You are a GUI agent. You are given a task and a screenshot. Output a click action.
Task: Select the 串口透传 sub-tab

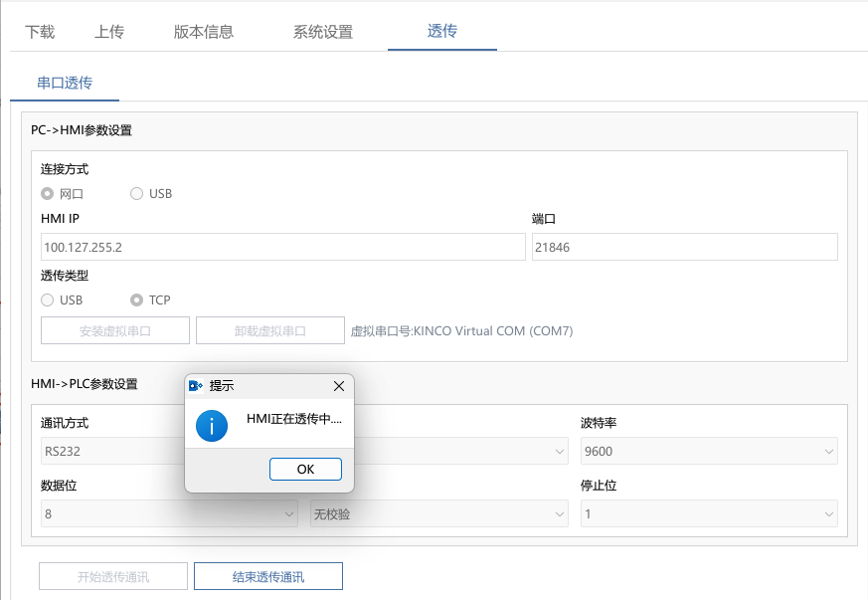[x=65, y=84]
